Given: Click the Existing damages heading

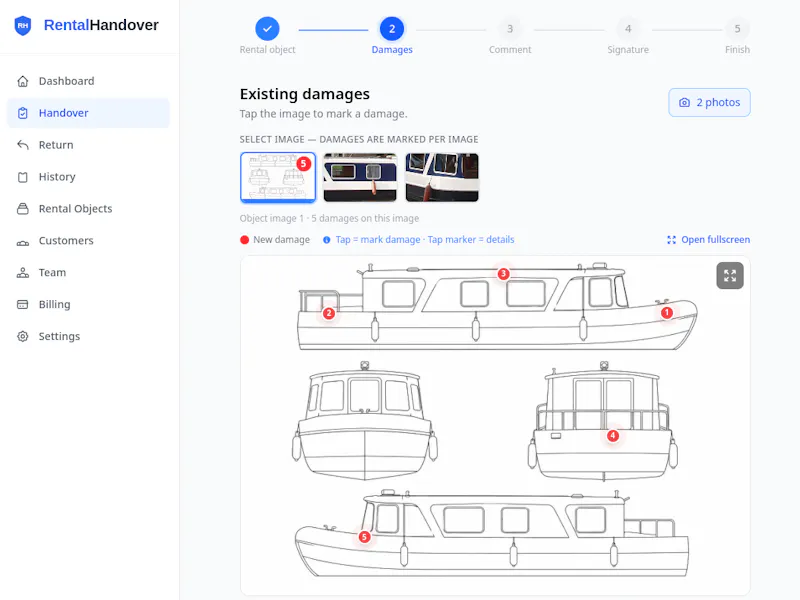Looking at the screenshot, I should [x=305, y=94].
